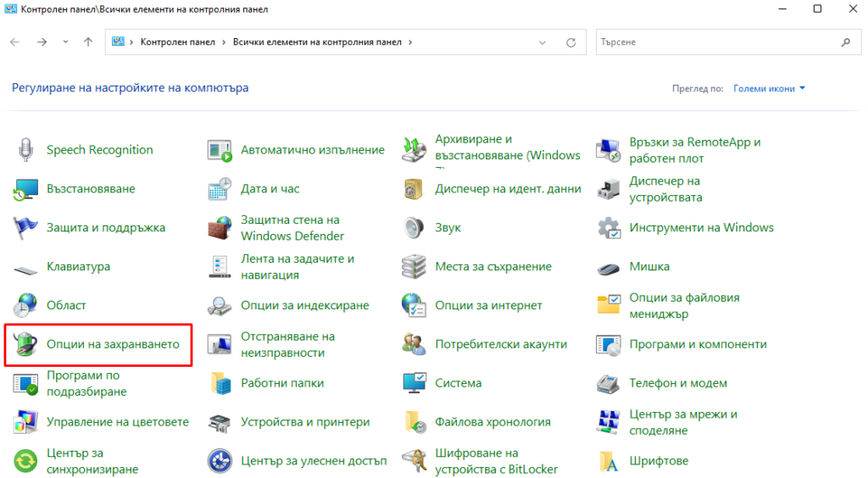Open the Големи икони view dropdown
868x478 pixels.
[769, 88]
